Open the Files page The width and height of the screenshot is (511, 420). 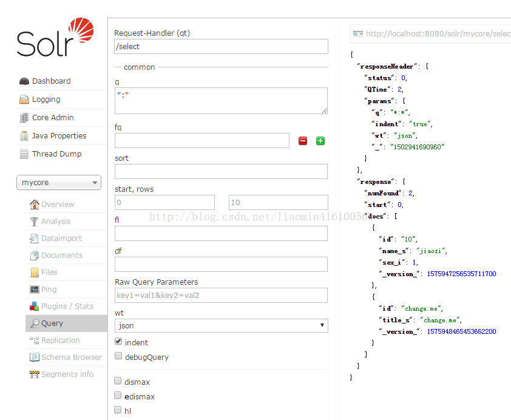[49, 273]
